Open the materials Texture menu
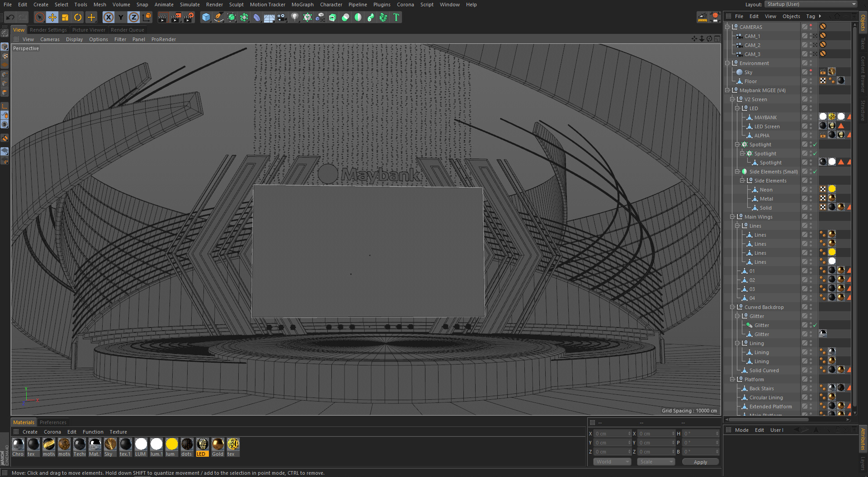This screenshot has height=477, width=868. (118, 432)
